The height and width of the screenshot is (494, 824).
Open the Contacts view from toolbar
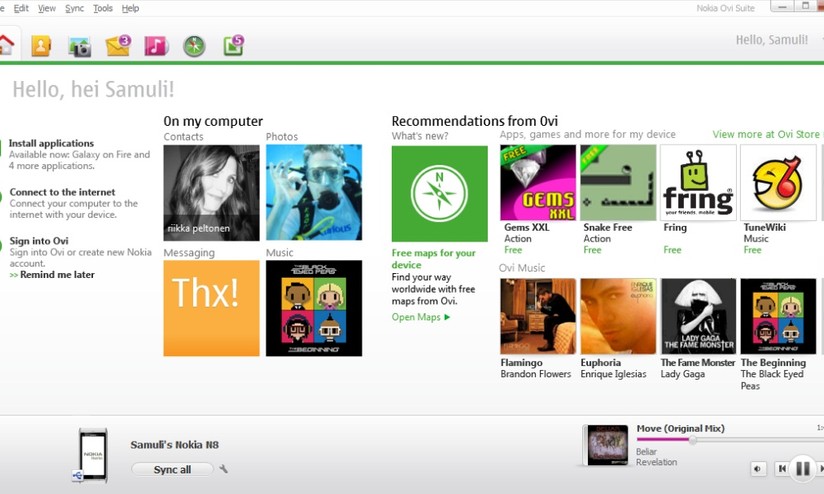pyautogui.click(x=40, y=45)
